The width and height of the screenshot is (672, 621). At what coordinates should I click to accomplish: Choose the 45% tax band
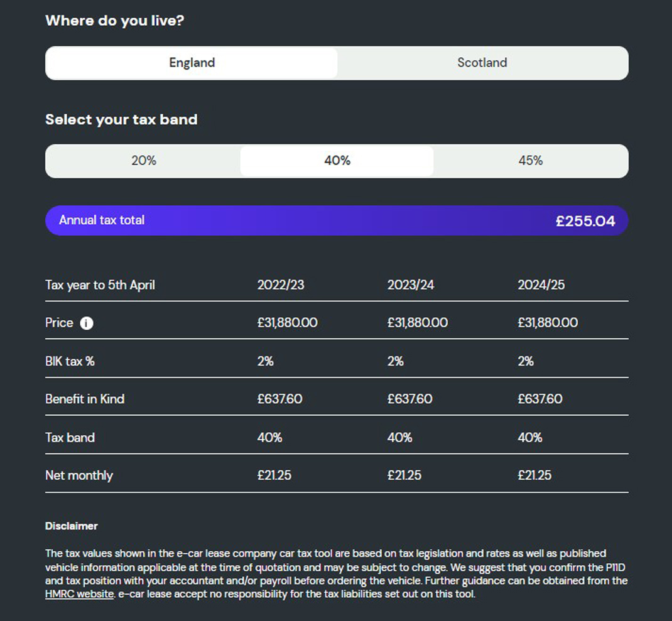(x=531, y=161)
